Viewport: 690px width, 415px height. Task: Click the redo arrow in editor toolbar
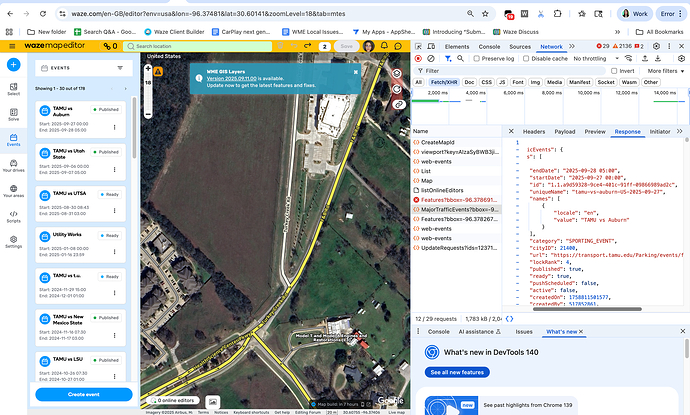(x=308, y=46)
